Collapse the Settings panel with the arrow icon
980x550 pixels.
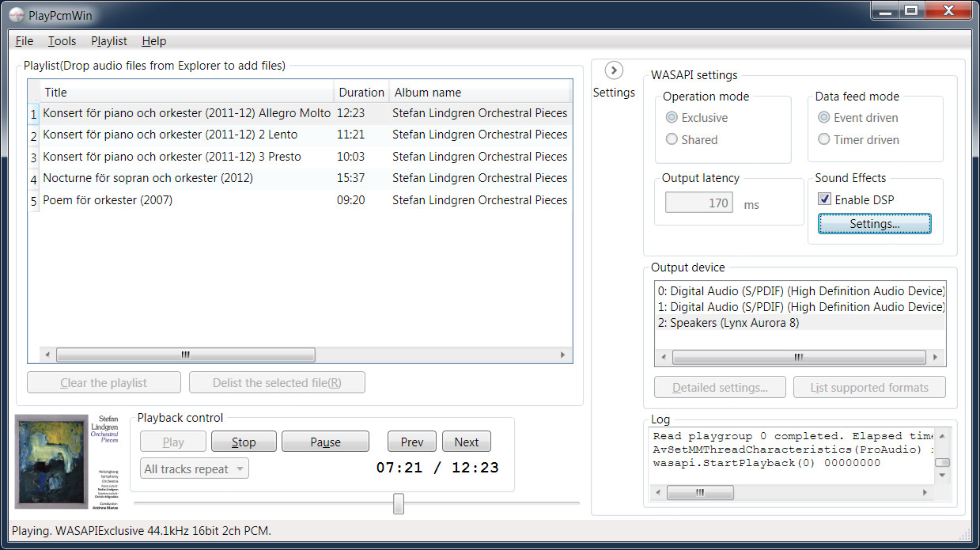click(x=614, y=70)
